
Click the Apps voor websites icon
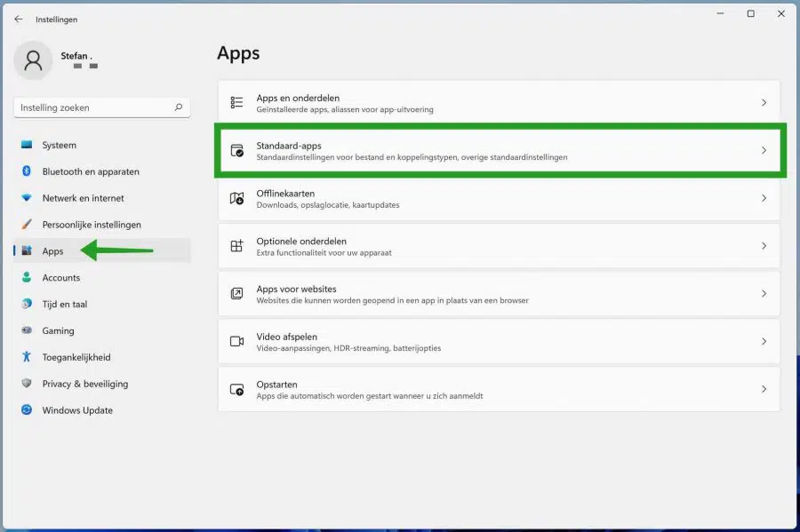coord(236,293)
